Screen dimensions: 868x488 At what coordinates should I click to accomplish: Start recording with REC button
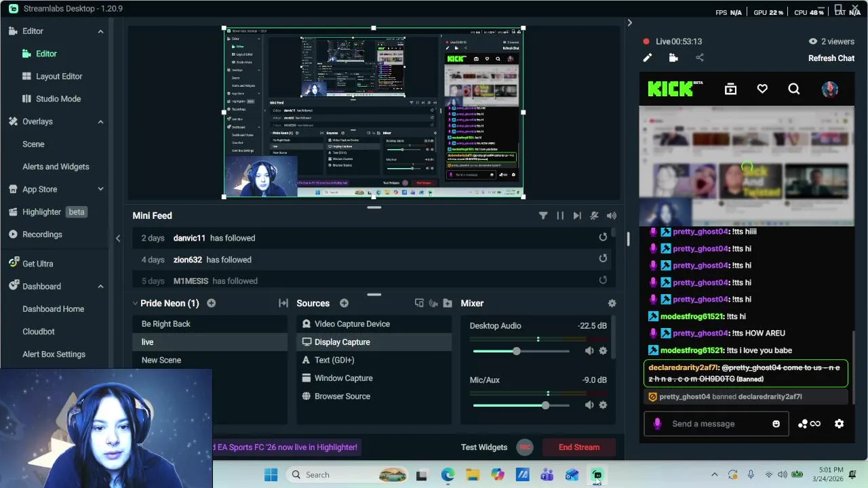click(x=525, y=447)
